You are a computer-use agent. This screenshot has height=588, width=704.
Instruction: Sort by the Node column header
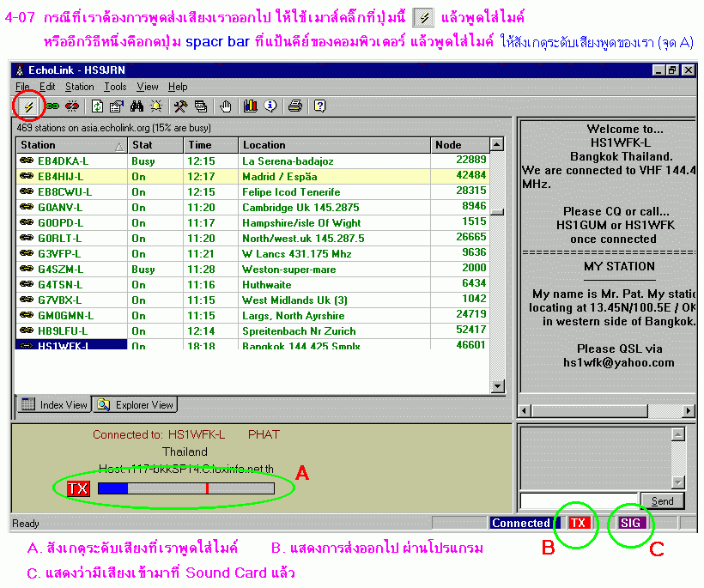[460, 145]
